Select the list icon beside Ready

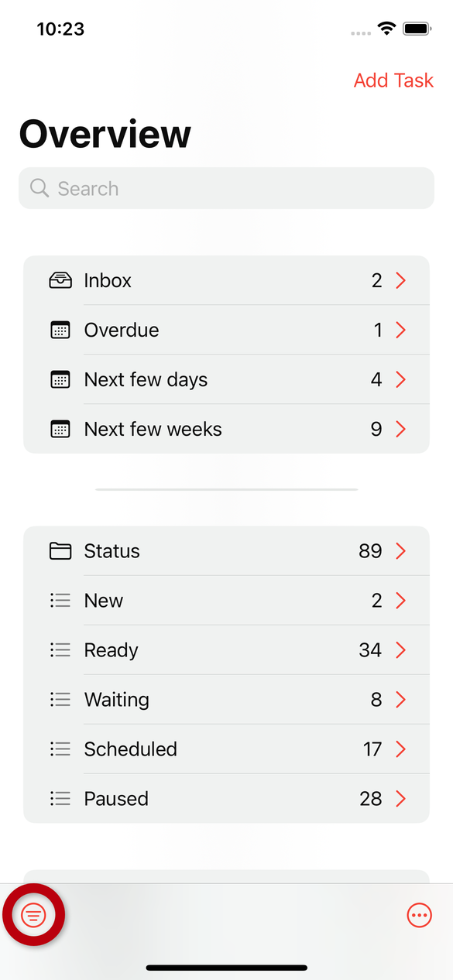(x=60, y=649)
